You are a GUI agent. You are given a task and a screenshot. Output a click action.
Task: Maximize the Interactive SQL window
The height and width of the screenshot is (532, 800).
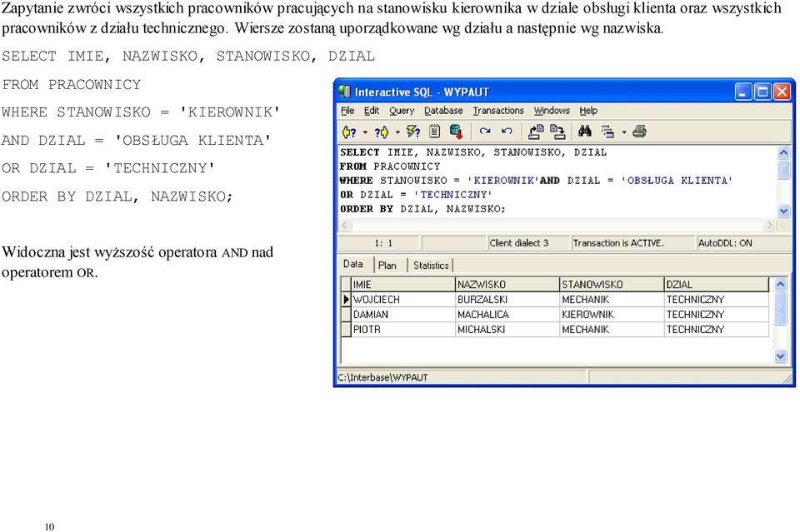coord(762,92)
